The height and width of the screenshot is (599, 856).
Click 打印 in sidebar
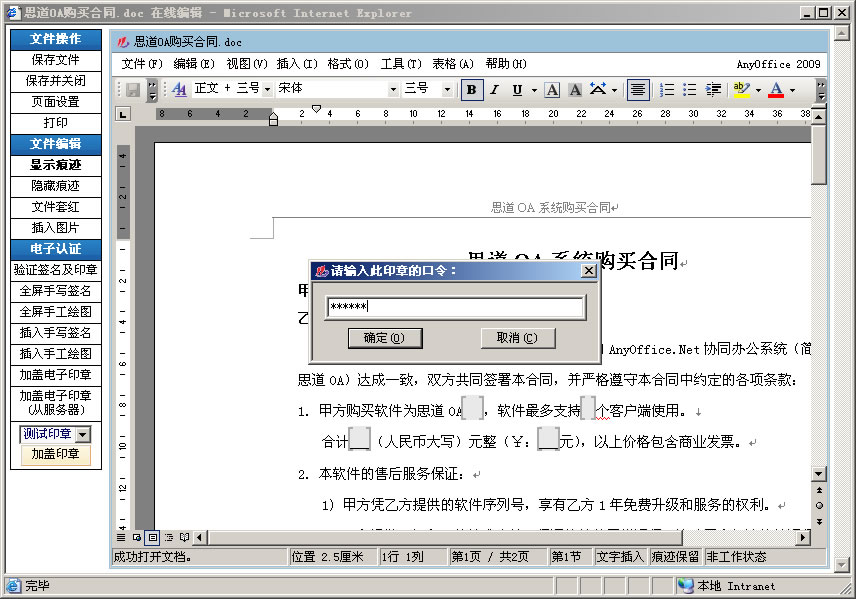56,123
